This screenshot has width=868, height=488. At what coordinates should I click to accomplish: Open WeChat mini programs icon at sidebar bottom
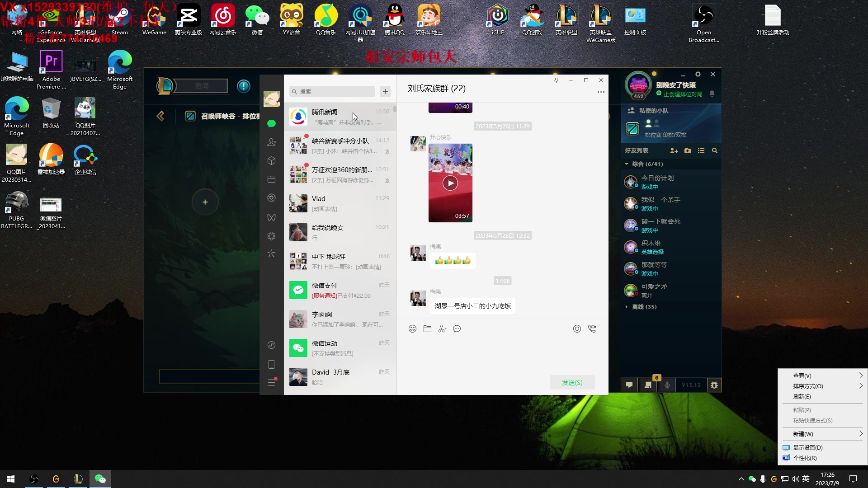tap(271, 345)
